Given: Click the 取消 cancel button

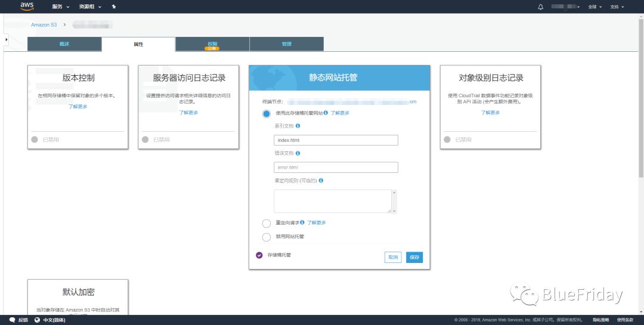Looking at the screenshot, I should pos(393,257).
